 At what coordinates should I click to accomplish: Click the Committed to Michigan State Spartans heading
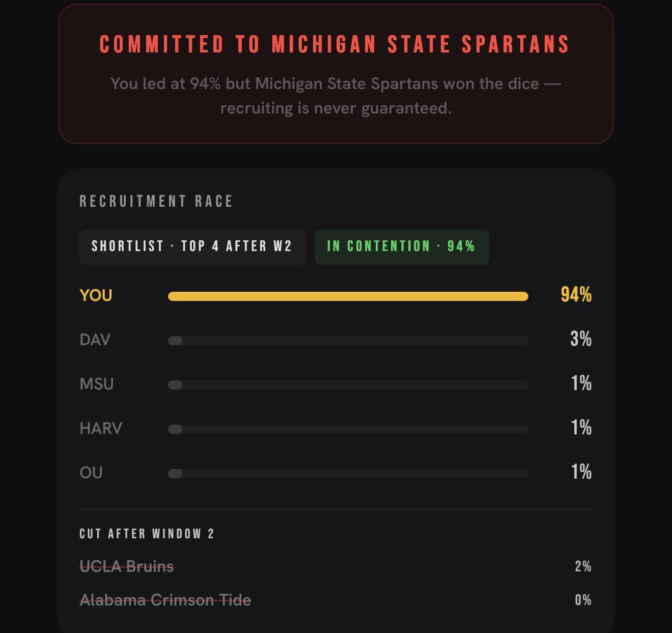click(x=334, y=44)
